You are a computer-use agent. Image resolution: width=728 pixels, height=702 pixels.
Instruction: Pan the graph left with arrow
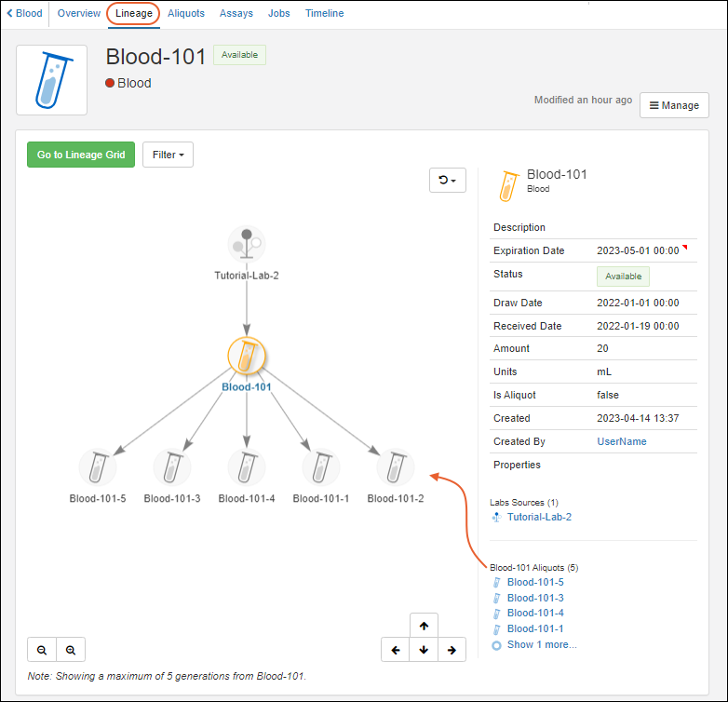(396, 650)
